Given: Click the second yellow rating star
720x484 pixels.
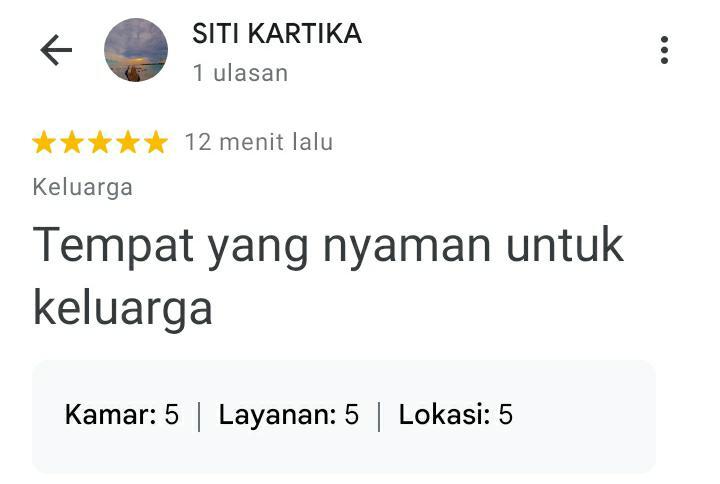Looking at the screenshot, I should (73, 142).
